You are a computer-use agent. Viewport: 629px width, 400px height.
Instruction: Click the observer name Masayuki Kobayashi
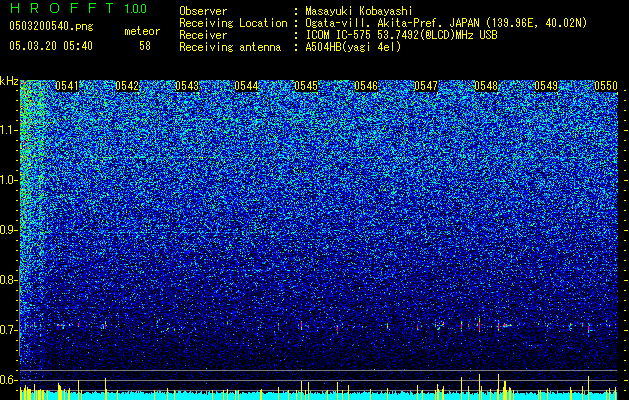tap(359, 11)
